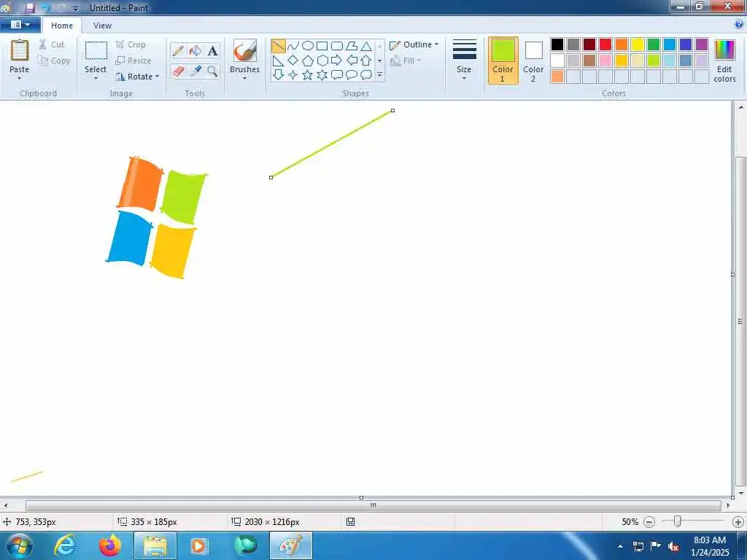747x560 pixels.
Task: Open Windows Media Player from taskbar
Action: pos(198,545)
